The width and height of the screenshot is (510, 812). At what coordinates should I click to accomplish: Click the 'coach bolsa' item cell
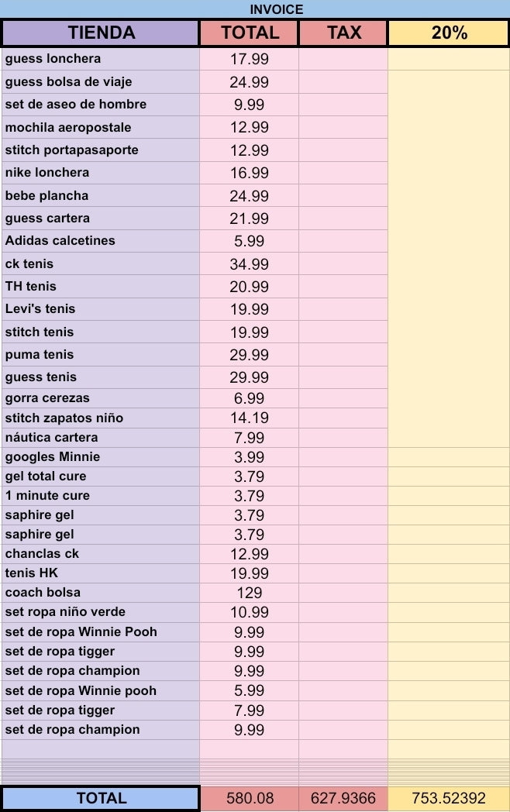pyautogui.click(x=101, y=593)
